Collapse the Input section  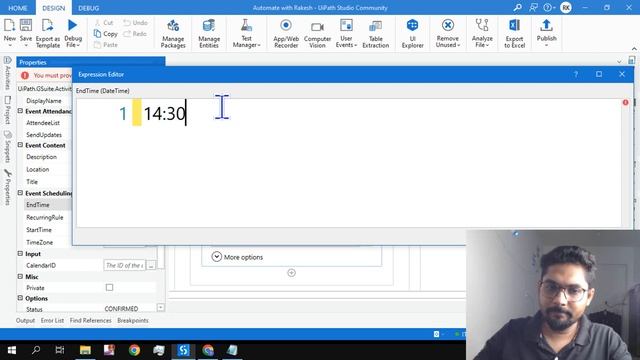pos(20,253)
